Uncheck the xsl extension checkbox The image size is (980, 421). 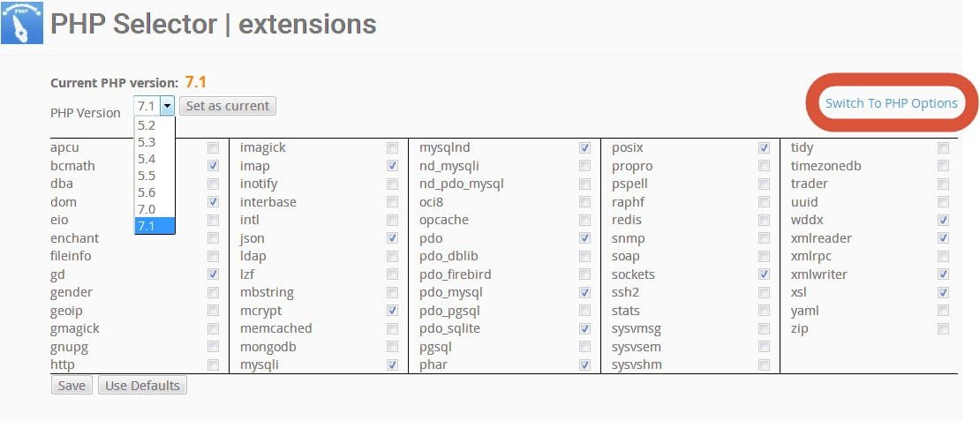pyautogui.click(x=944, y=292)
